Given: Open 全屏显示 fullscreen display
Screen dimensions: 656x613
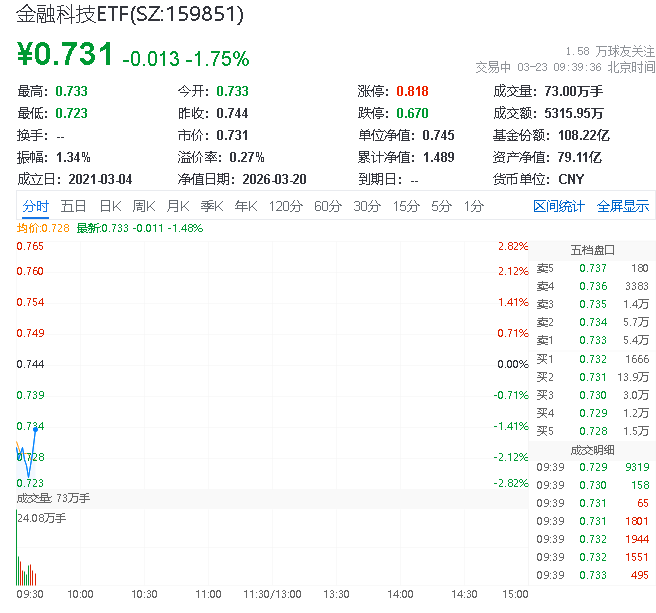Looking at the screenshot, I should [623, 206].
